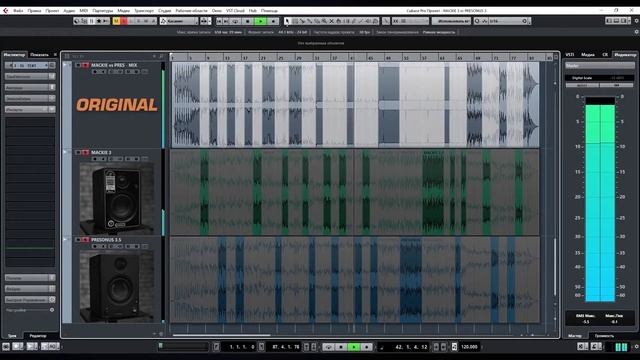
Task: Open the Аудио menu
Action: coord(69,11)
